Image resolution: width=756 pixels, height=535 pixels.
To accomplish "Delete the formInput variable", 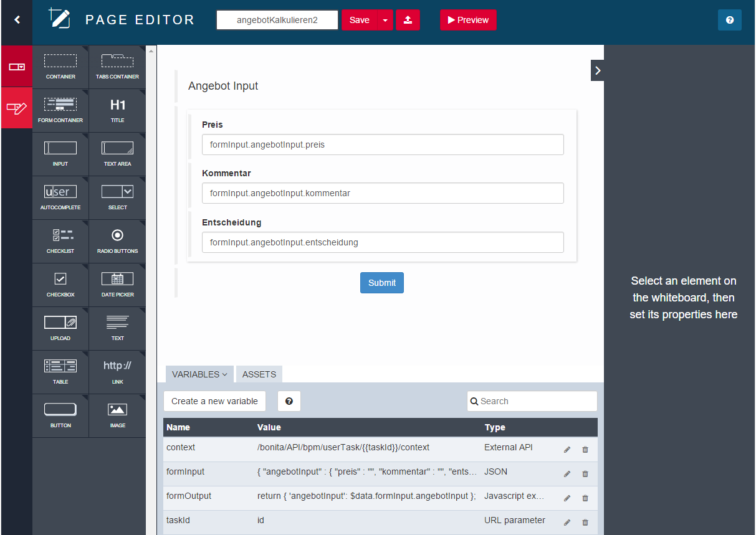I will point(585,474).
